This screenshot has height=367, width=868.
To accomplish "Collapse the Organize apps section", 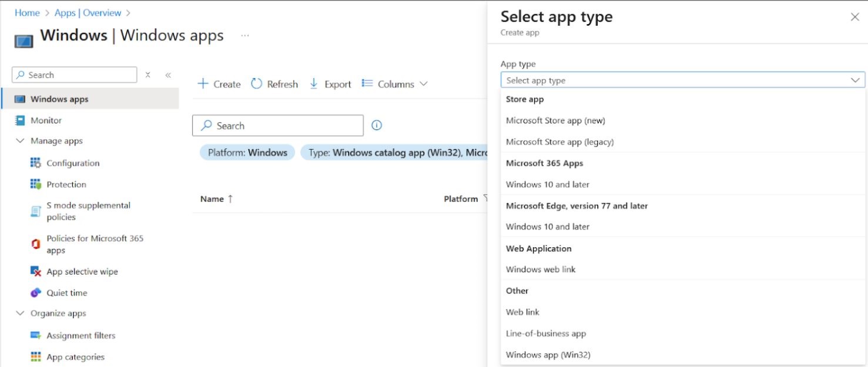I will (x=20, y=314).
